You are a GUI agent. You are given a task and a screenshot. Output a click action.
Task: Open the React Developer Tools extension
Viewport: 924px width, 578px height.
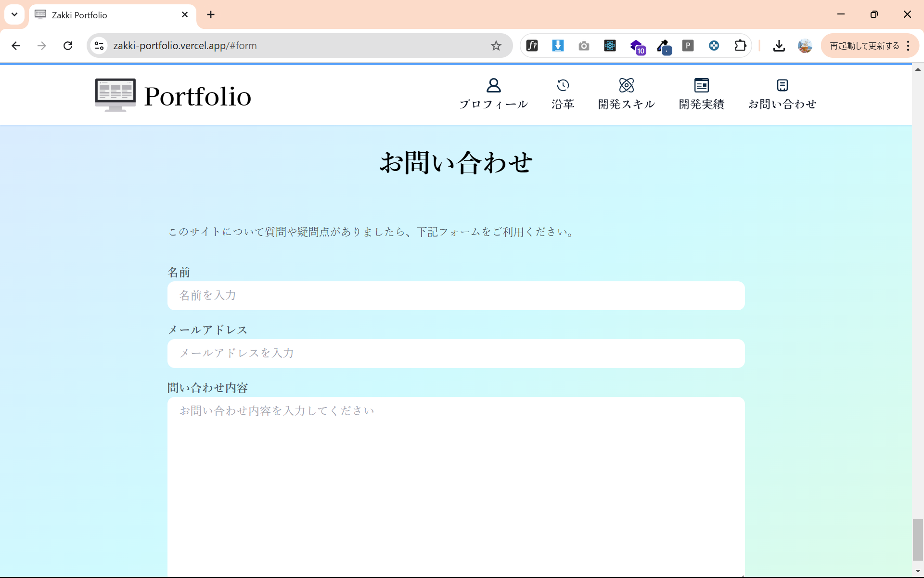tap(610, 46)
